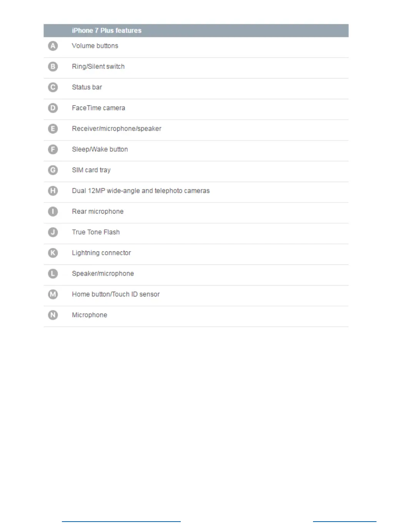Screen dimensions: 393x532
Task: Click the "Speaker/microphone" row text
Action: pyautogui.click(x=103, y=274)
